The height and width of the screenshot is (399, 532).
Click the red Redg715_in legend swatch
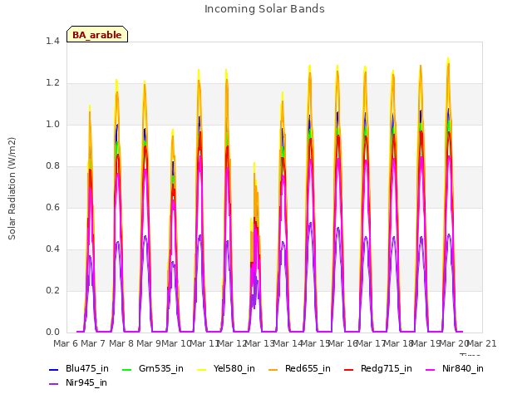tap(348, 369)
